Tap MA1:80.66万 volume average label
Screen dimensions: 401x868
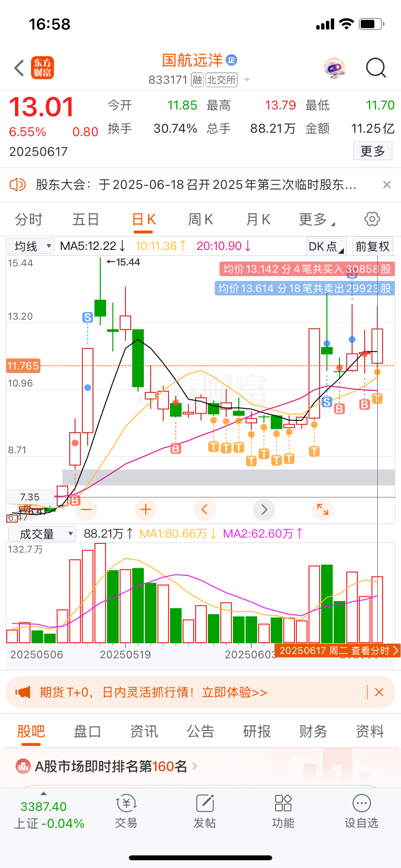click(x=177, y=534)
